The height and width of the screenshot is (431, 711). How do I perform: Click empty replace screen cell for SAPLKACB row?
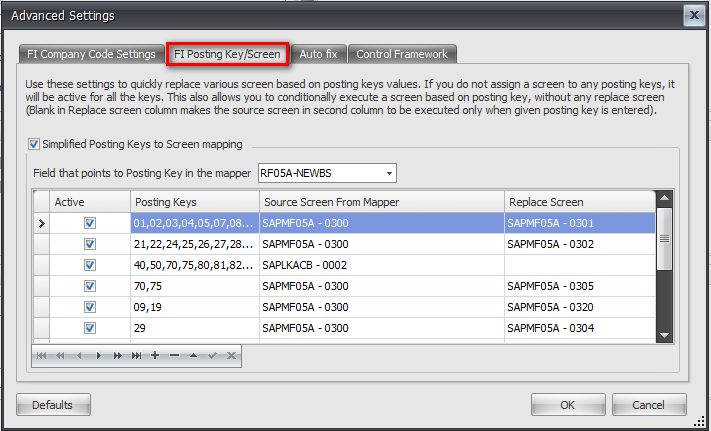(580, 265)
